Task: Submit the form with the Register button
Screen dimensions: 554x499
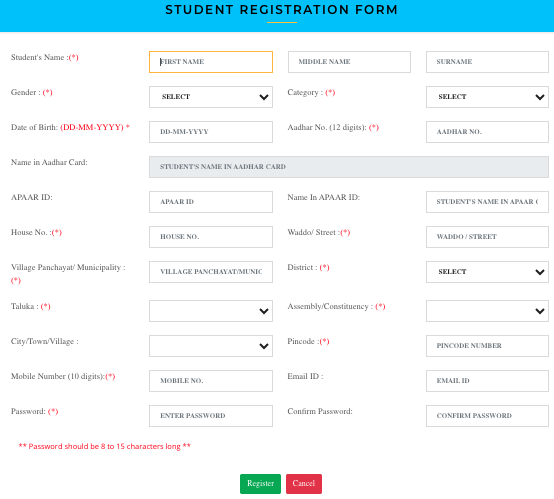Action: pos(260,484)
